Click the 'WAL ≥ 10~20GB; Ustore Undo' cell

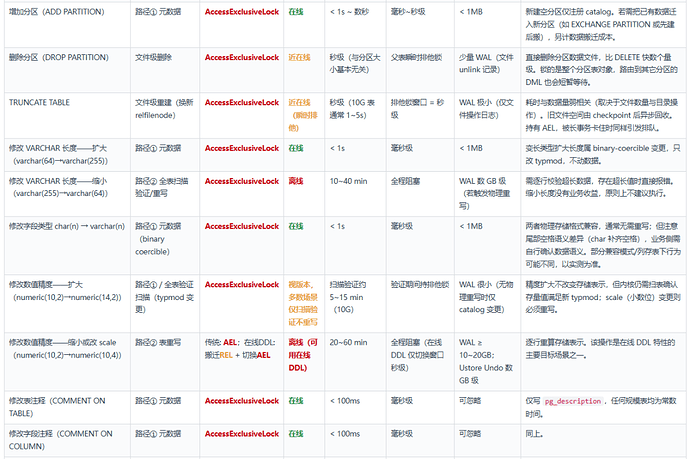(x=488, y=362)
